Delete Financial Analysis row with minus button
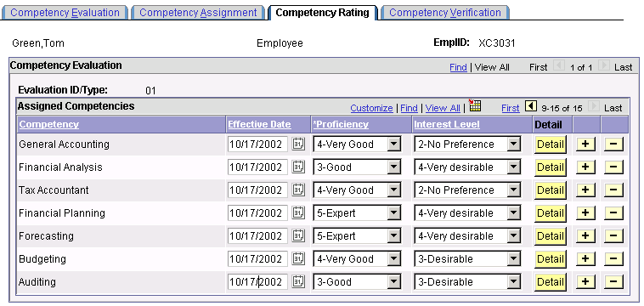 point(613,167)
